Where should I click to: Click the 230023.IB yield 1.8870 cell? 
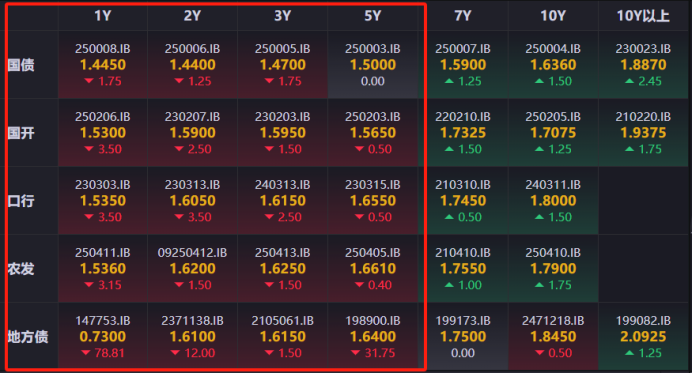(x=643, y=65)
